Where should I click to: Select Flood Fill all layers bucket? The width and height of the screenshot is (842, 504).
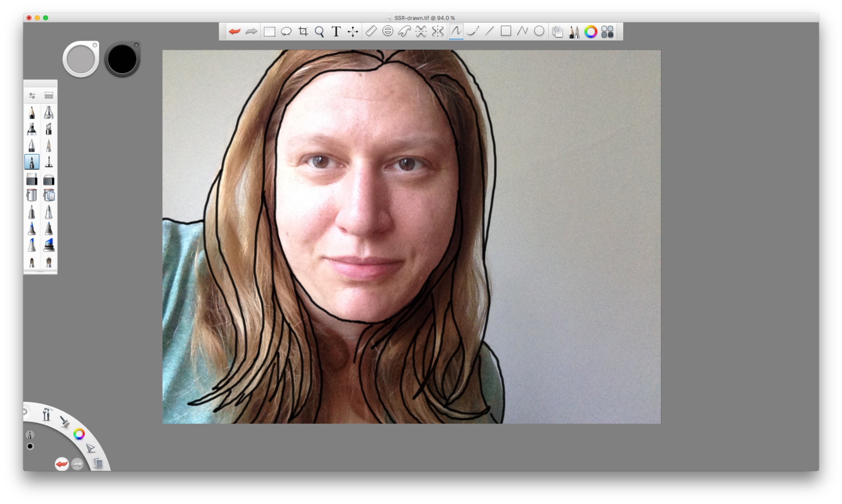click(x=49, y=195)
